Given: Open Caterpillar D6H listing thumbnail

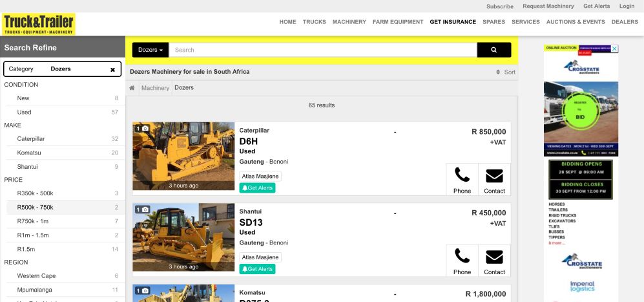Looking at the screenshot, I should [183, 156].
